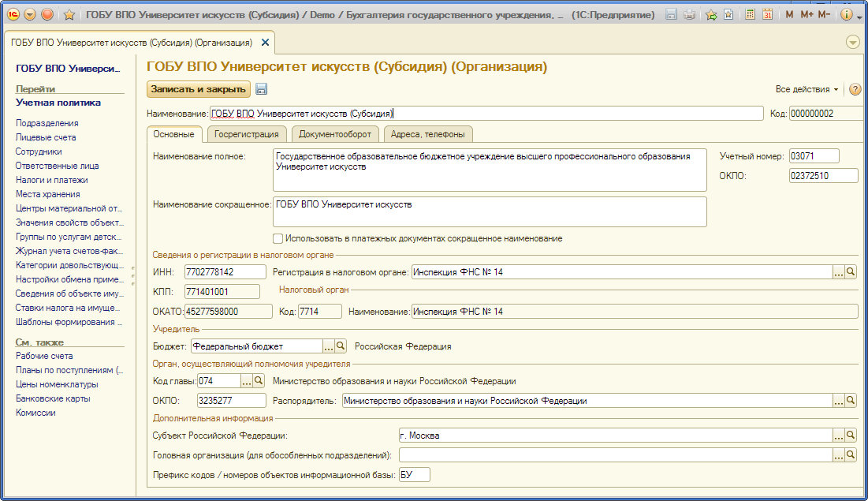
Task: Open selection button for Головная организация field
Action: (x=839, y=455)
